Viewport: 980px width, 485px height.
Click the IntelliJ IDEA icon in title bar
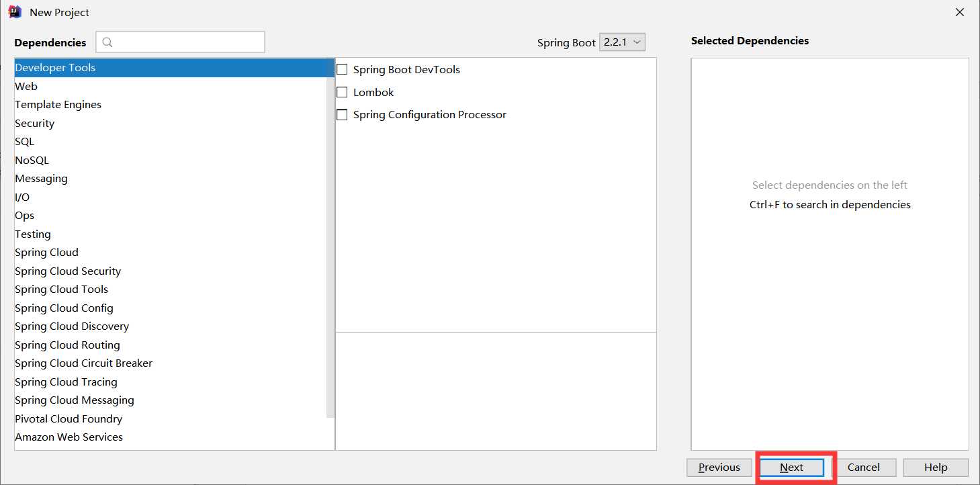pos(15,12)
